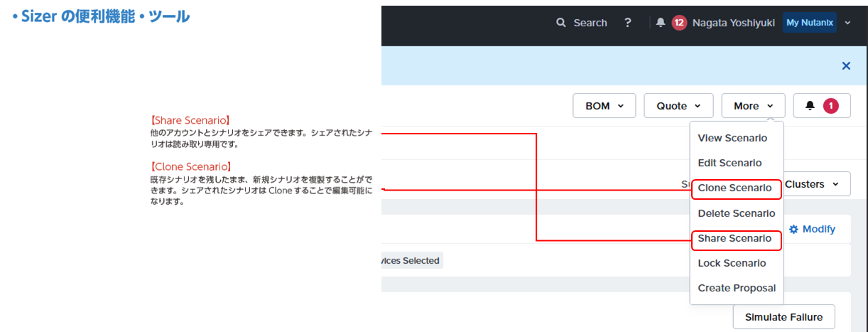Close the blue banner with X
The width and height of the screenshot is (868, 332).
[x=846, y=65]
